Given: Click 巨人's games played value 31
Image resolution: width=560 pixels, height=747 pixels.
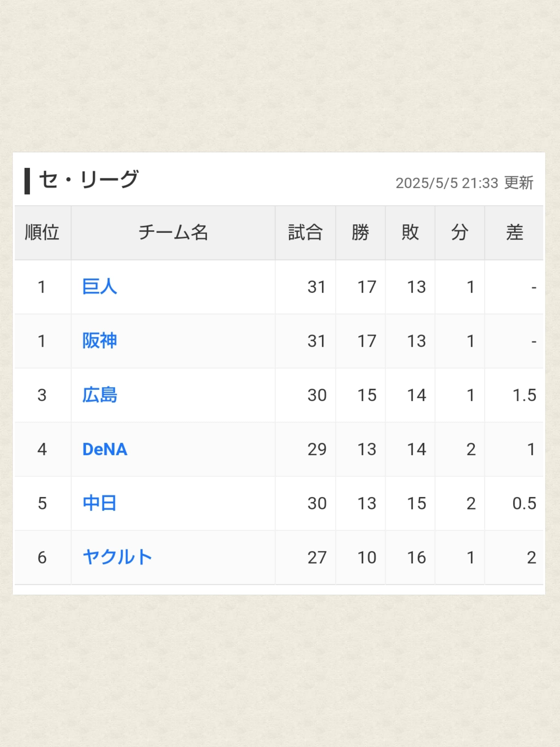Looking at the screenshot, I should 317,287.
